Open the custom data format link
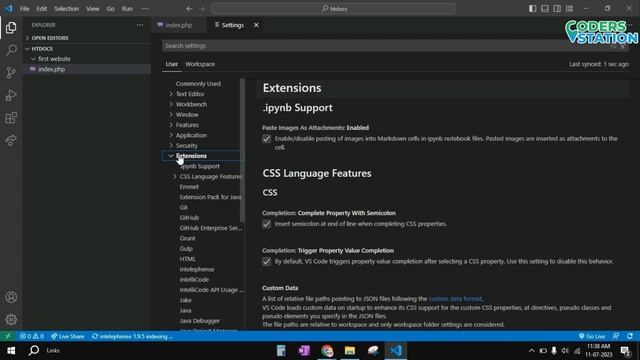 [455, 299]
